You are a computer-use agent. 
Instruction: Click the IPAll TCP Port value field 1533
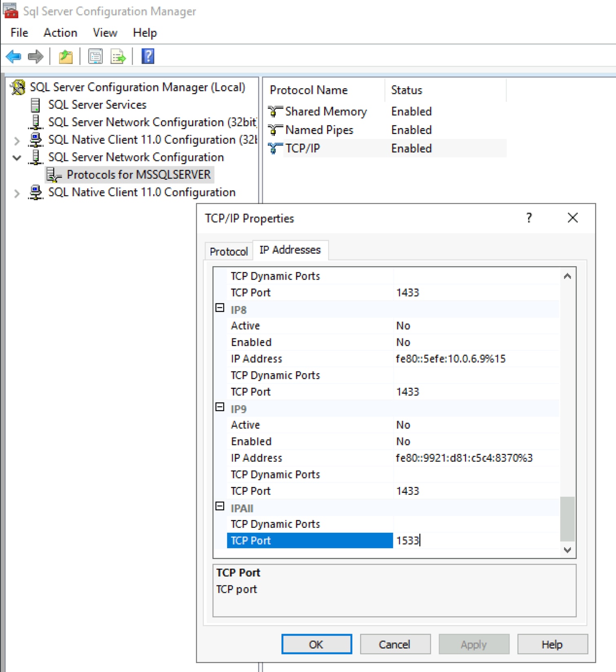(x=476, y=541)
